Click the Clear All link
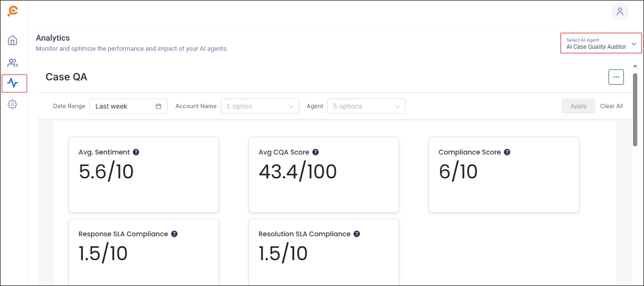Viewport: 644px width, 286px height. point(611,106)
